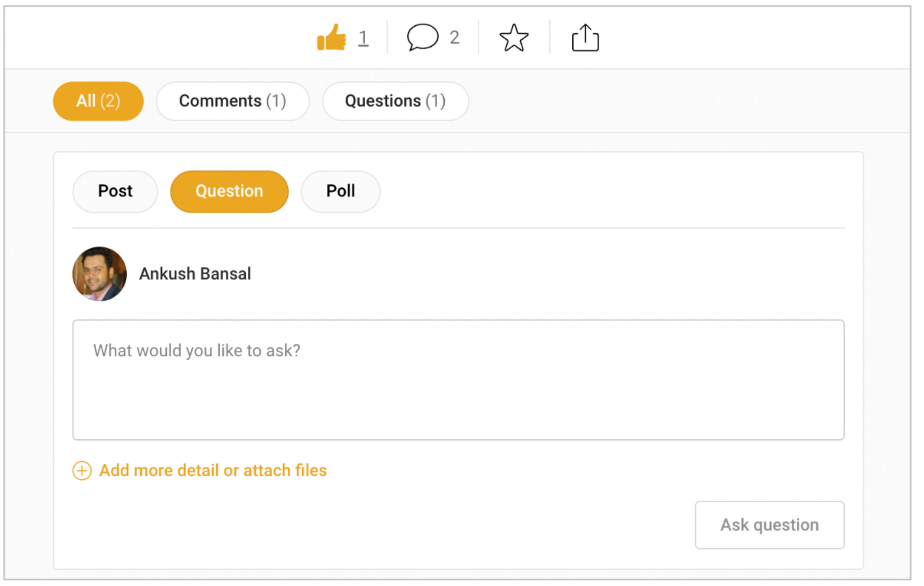Switch composer to Poll type

[340, 191]
